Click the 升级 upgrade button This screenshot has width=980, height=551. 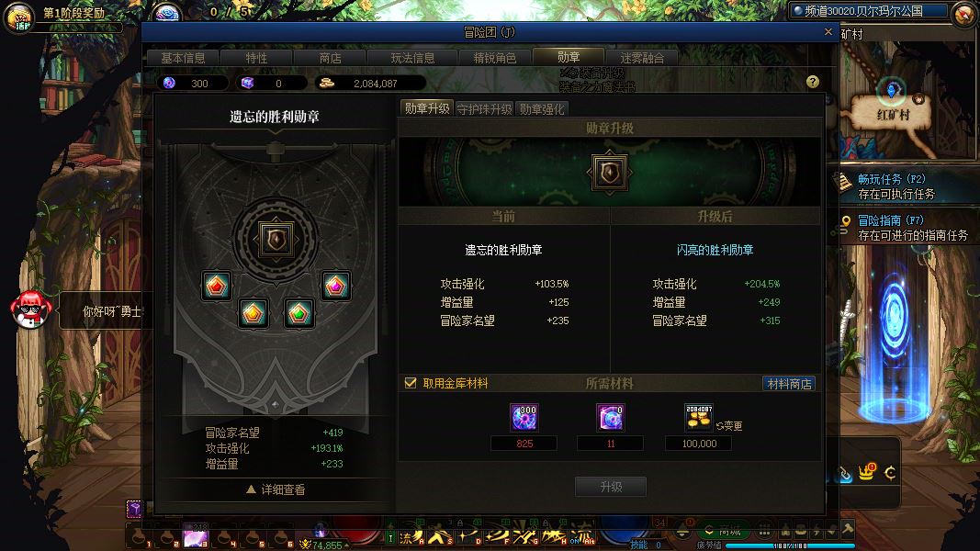point(611,487)
